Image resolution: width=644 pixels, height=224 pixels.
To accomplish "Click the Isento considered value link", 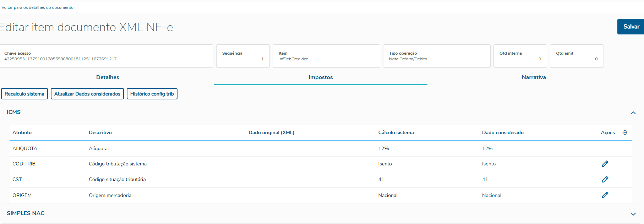I will (x=489, y=164).
